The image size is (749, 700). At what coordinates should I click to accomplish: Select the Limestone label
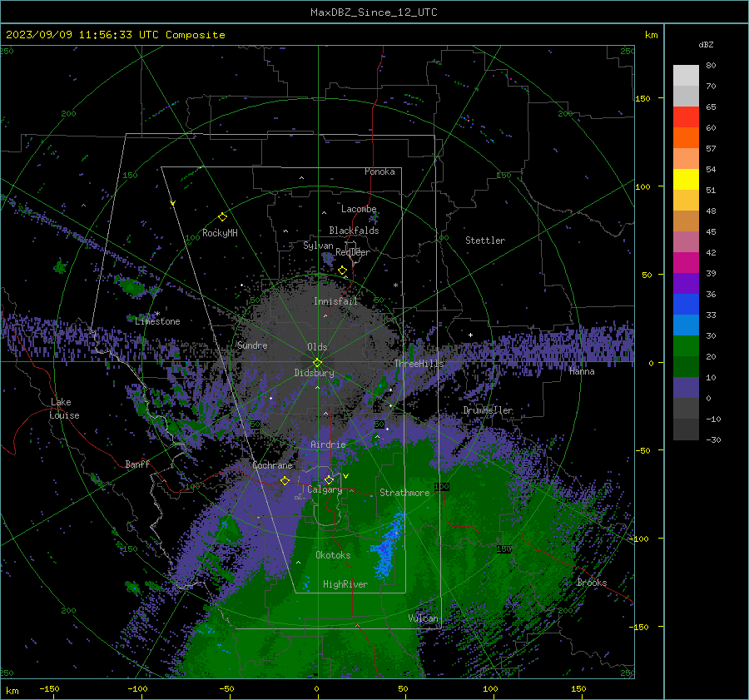click(x=157, y=321)
